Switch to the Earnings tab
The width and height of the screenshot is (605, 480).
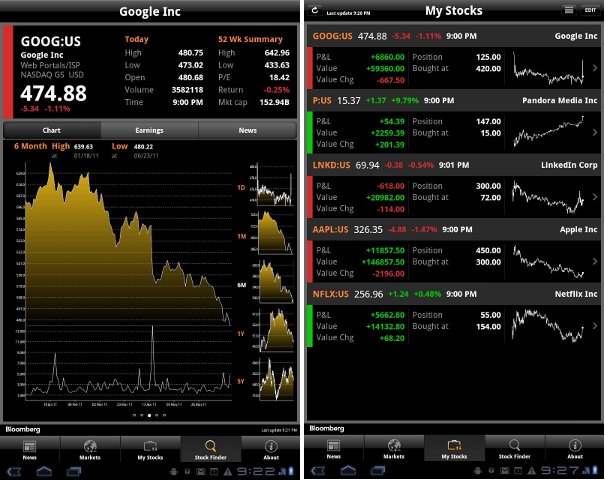pyautogui.click(x=149, y=130)
